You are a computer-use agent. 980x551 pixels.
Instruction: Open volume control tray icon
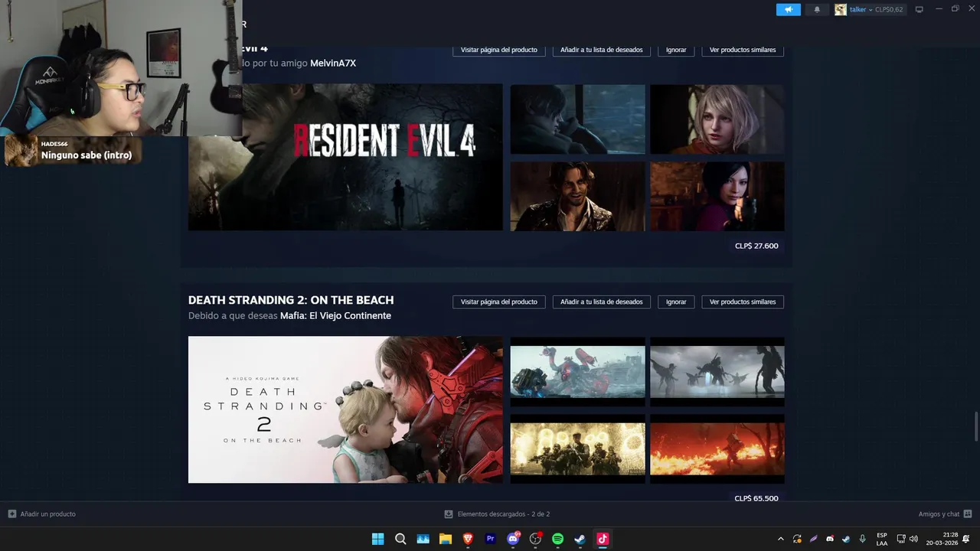click(913, 539)
